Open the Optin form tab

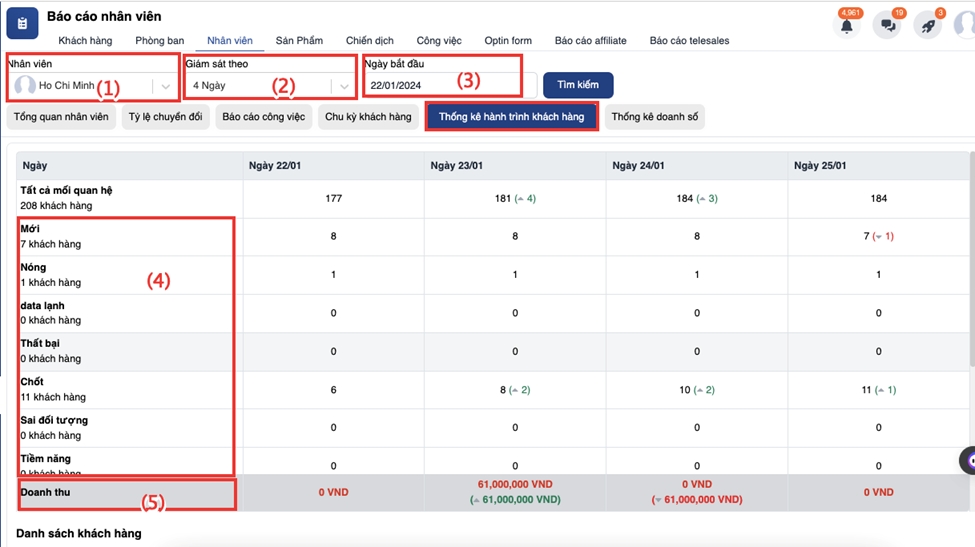point(508,41)
